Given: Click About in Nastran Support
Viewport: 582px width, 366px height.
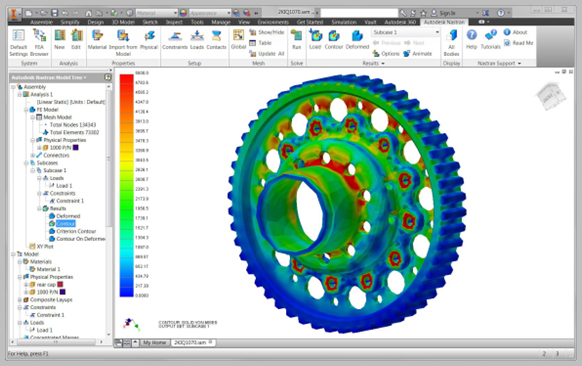Looking at the screenshot, I should tap(516, 32).
